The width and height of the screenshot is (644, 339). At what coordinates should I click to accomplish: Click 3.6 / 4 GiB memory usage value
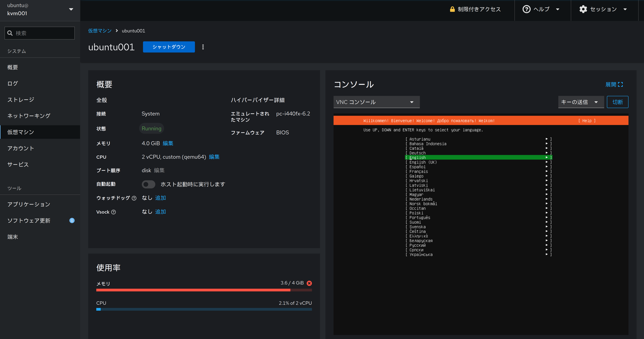click(x=292, y=283)
